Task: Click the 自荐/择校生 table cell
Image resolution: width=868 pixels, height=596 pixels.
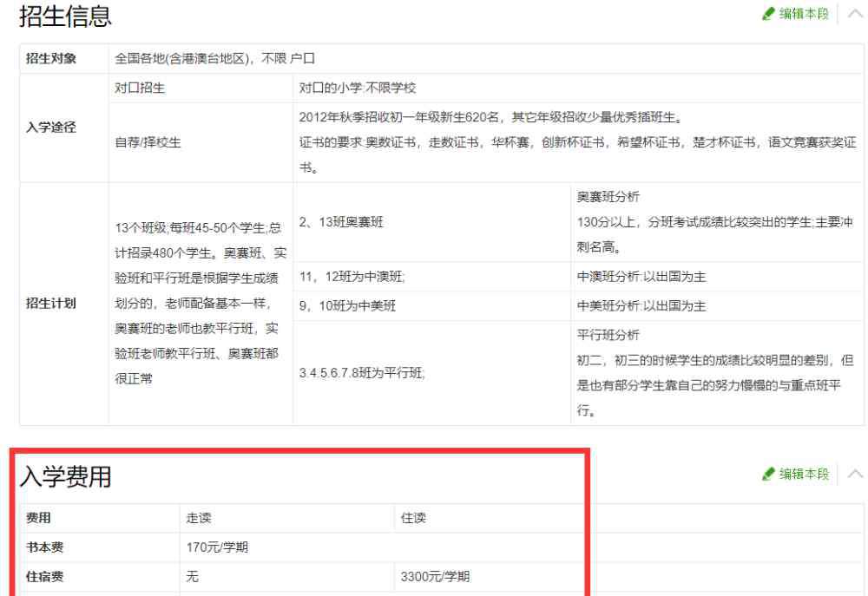Action: 148,142
